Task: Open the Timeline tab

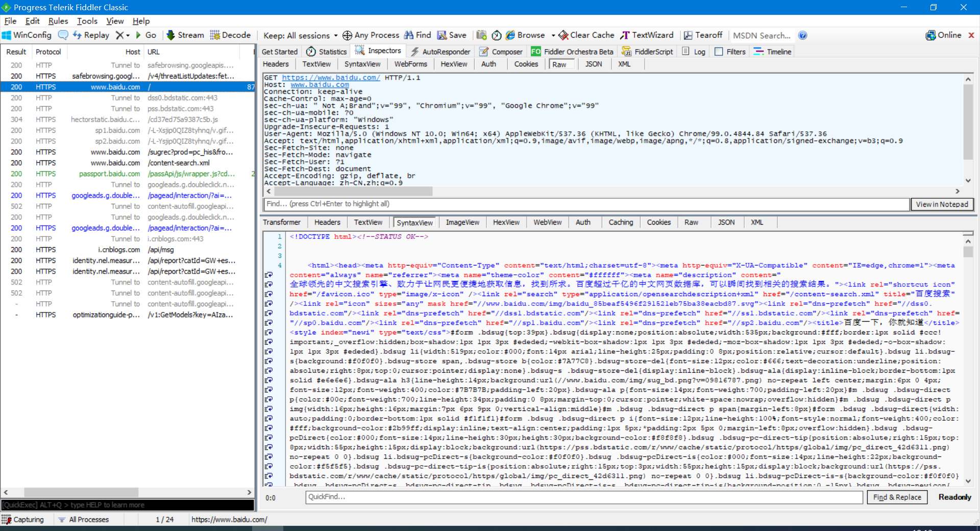Action: point(773,52)
